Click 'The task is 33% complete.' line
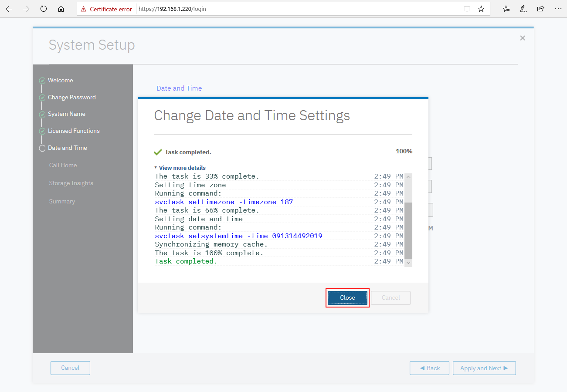This screenshot has width=567, height=392. coord(207,176)
